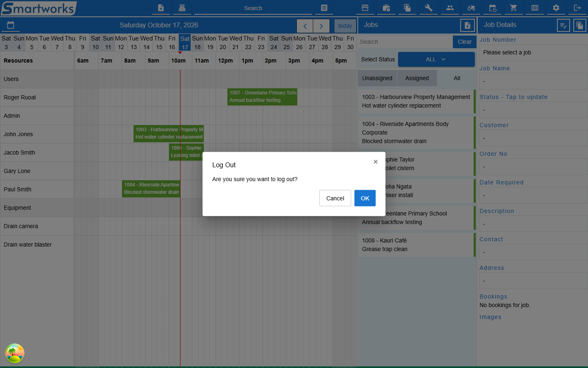Image resolution: width=588 pixels, height=368 pixels.
Task: Open the wrench tools icon
Action: click(429, 8)
